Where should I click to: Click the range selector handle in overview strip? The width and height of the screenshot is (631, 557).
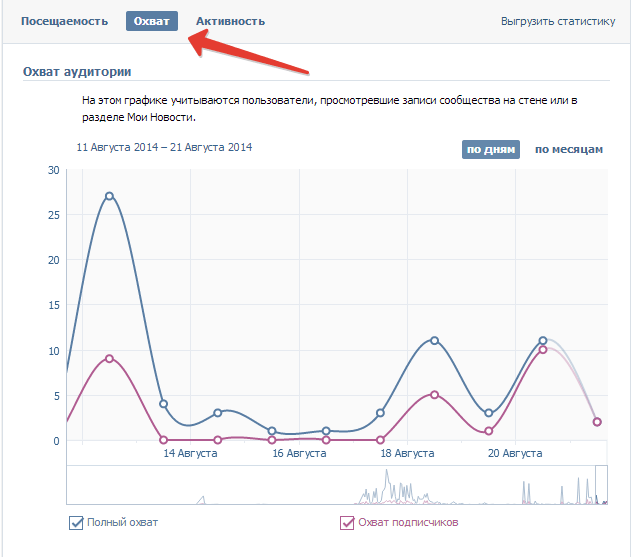(601, 484)
